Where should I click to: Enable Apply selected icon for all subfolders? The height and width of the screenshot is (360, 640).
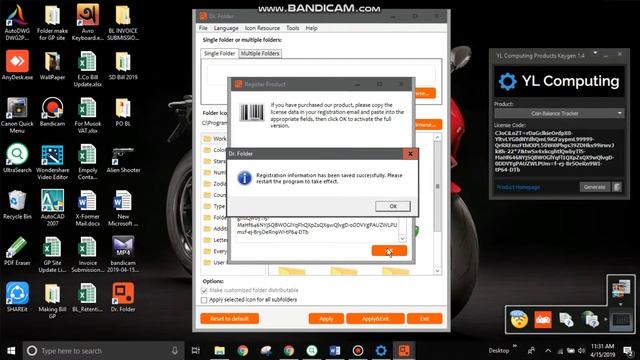[204, 300]
